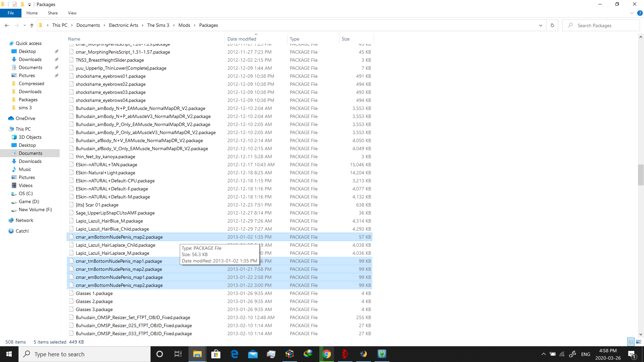Refresh the Packages folder view

point(552,25)
